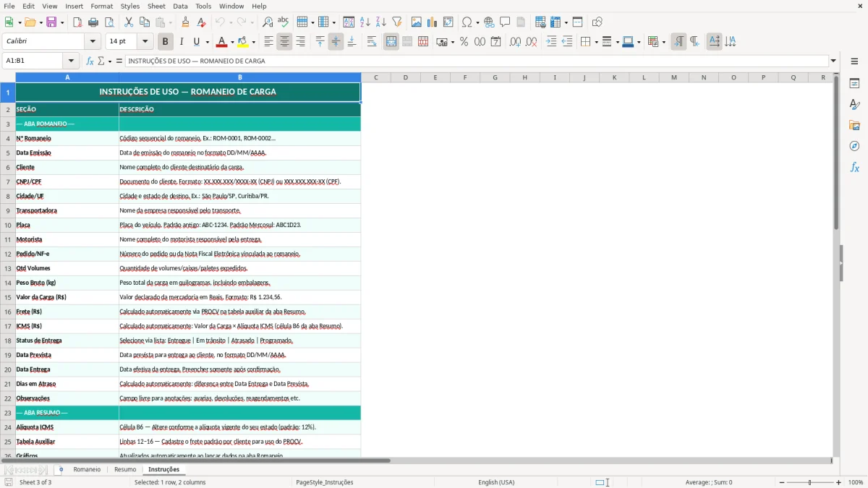
Task: Open the sidebar Navigator compass icon
Action: (854, 146)
